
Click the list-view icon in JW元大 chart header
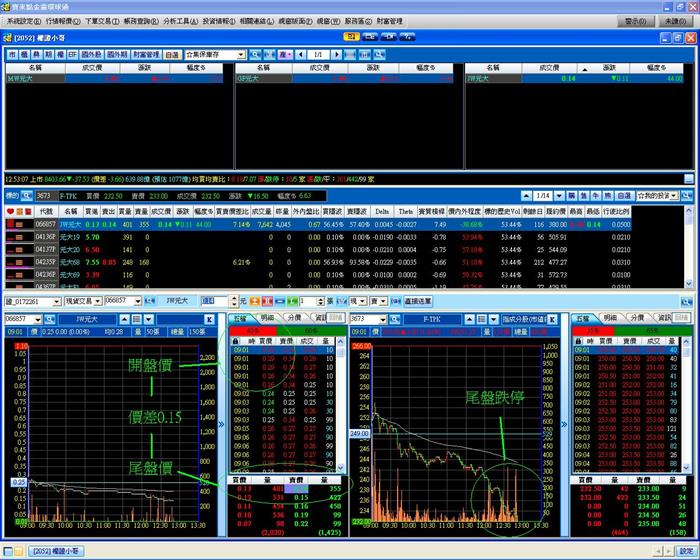point(137,319)
